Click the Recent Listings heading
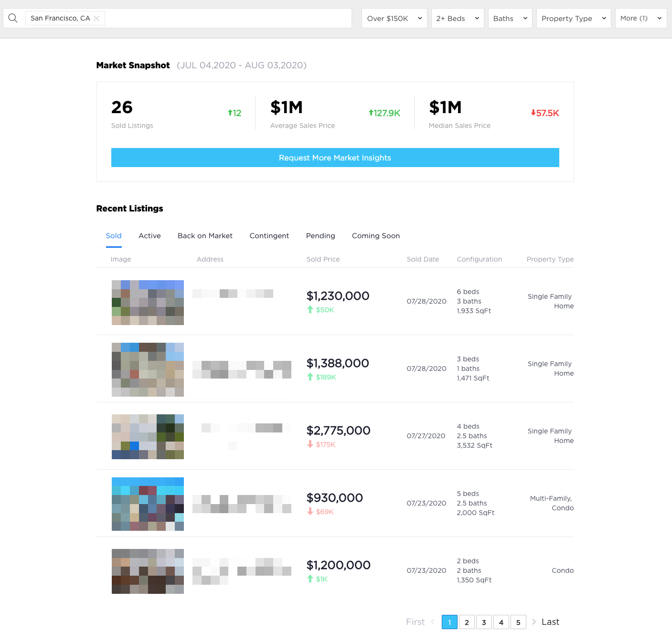The image size is (672, 632). point(130,209)
